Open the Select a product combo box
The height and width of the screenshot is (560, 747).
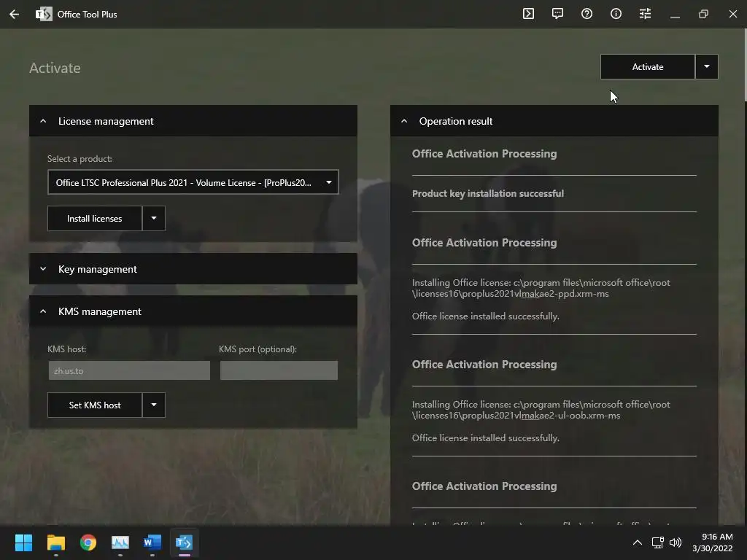[193, 182]
